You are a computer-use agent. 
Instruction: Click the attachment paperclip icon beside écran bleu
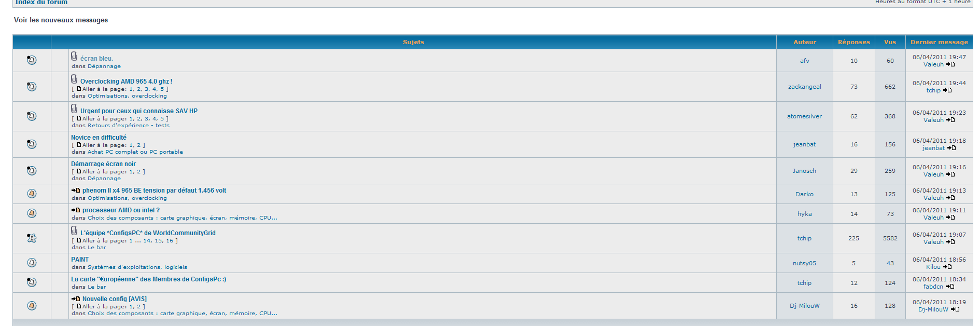pos(74,56)
